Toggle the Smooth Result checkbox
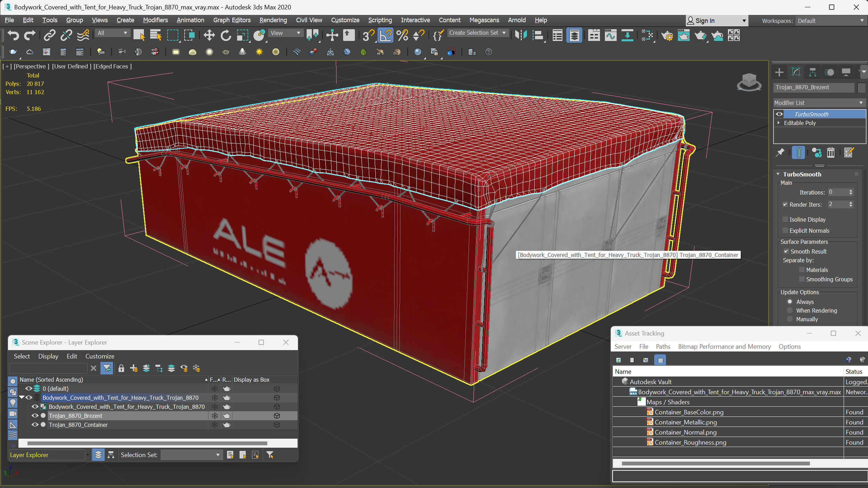Image resolution: width=868 pixels, height=488 pixels. click(786, 251)
